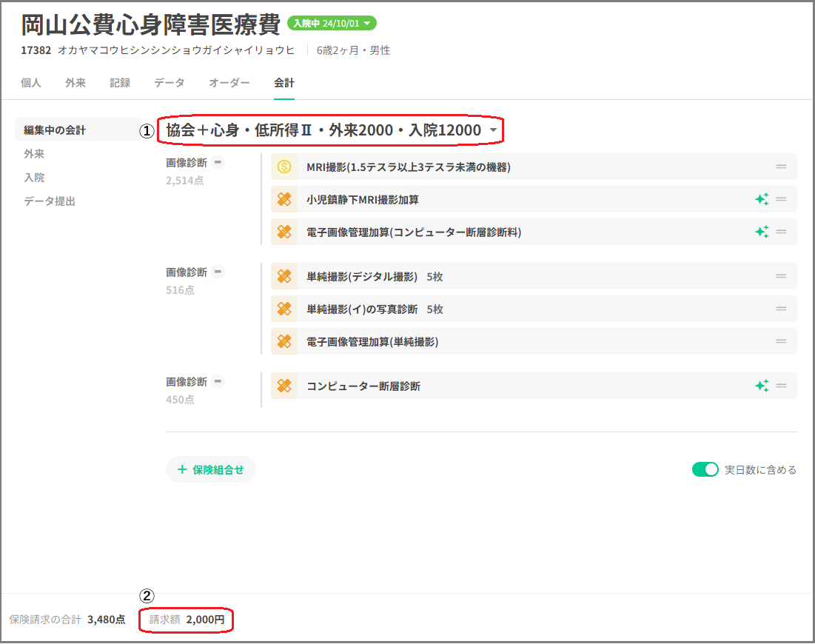Click drag handle on 単純撮影(デジタル撮影) row

point(781,276)
